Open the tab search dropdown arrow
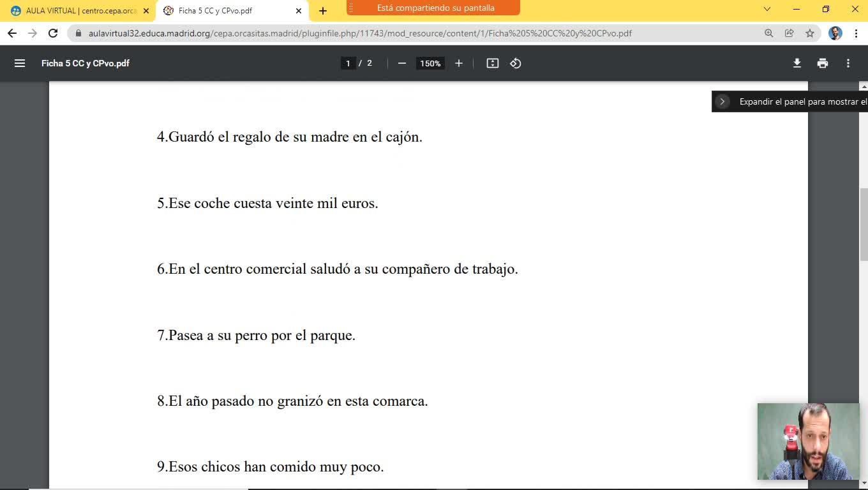 767,9
